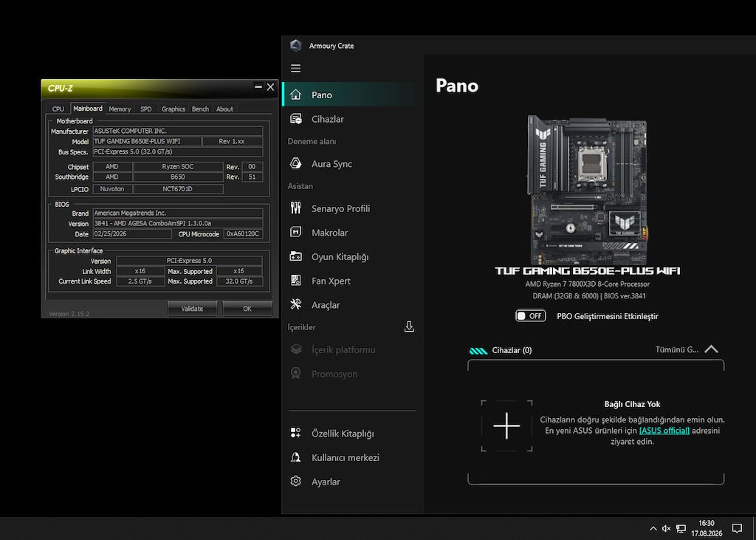Click the Validate button in CPU-Z

click(192, 309)
